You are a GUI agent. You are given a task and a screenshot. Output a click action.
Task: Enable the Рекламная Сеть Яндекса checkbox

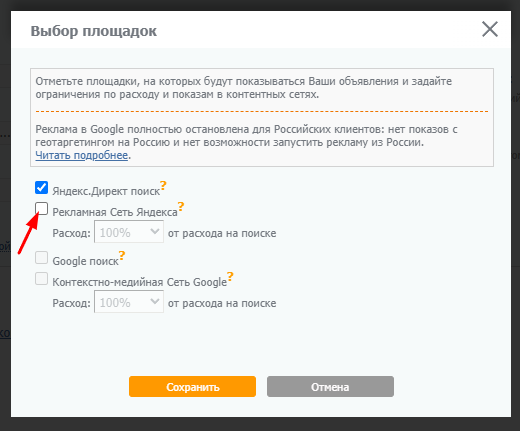pos(41,209)
